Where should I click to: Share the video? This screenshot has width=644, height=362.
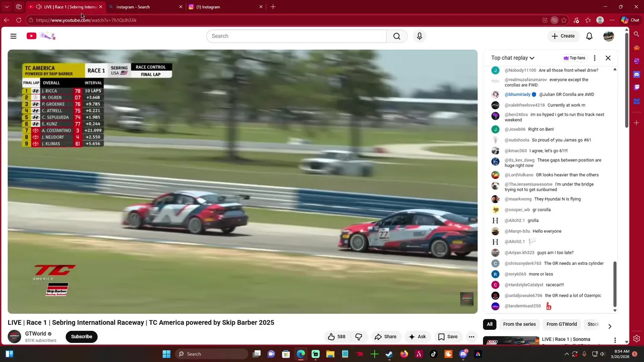click(x=385, y=337)
